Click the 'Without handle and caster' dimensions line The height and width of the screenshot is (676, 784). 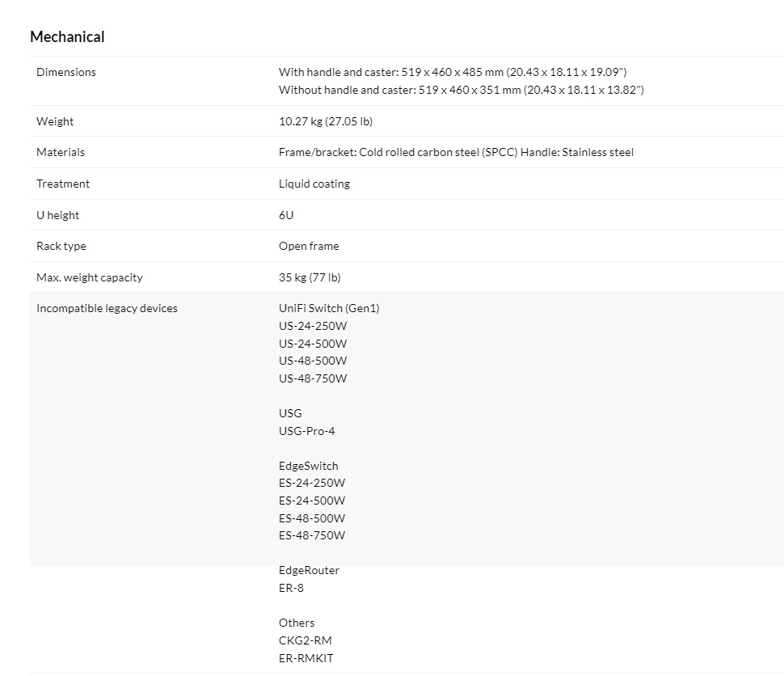[461, 90]
